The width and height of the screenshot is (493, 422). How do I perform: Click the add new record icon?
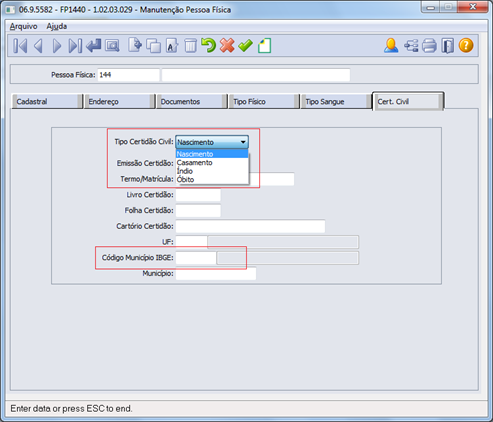click(x=135, y=45)
